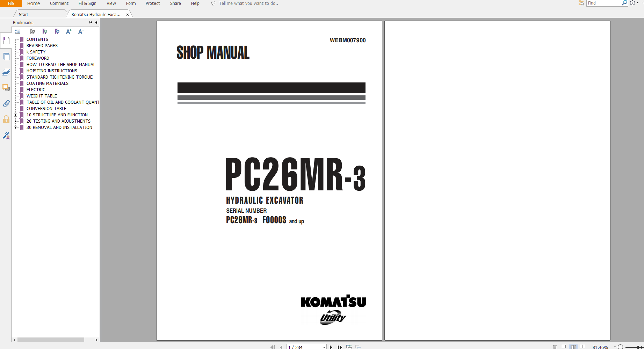
Task: Open the Security lock sidebar icon
Action: 6,119
